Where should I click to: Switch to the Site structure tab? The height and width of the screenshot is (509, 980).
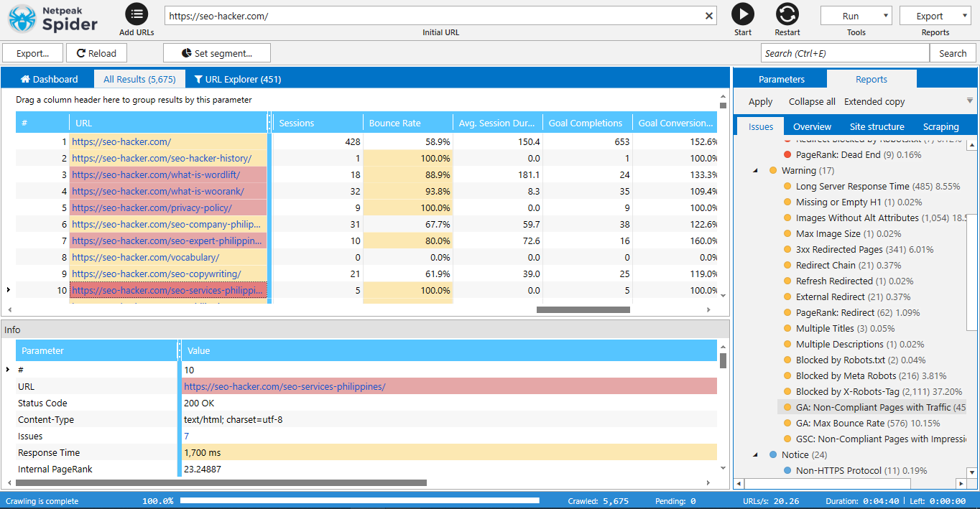click(877, 127)
